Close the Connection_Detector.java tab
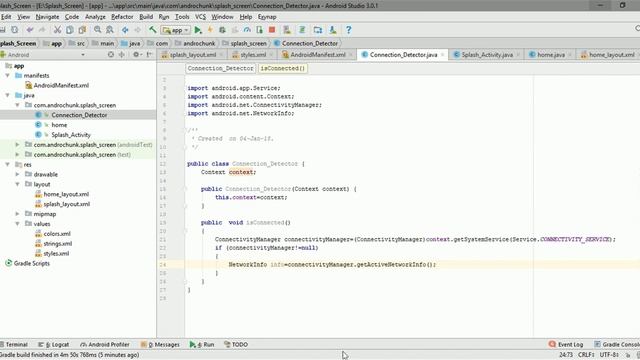 [442, 55]
